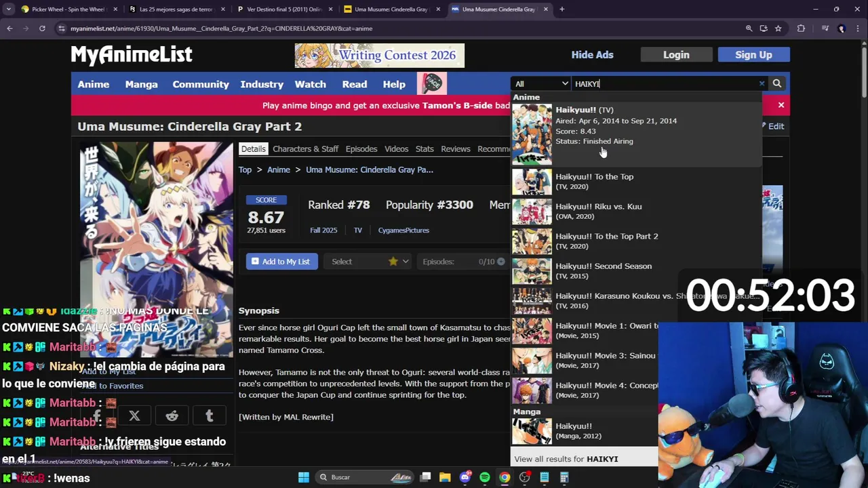Screen dimensions: 868x488
Task: Open the Watch menu
Action: pyautogui.click(x=311, y=84)
